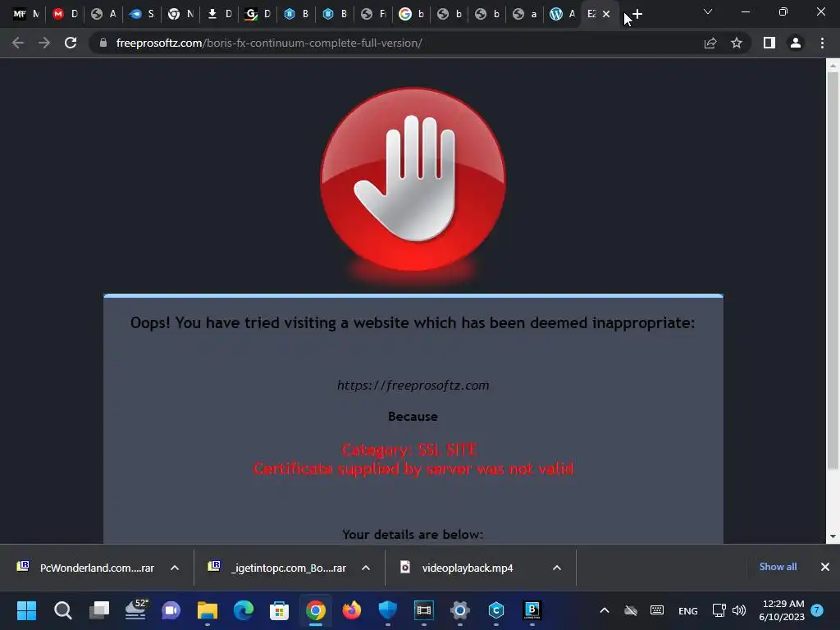Expand options for PcWonderland.com rar download
The image size is (840, 630).
point(175,568)
